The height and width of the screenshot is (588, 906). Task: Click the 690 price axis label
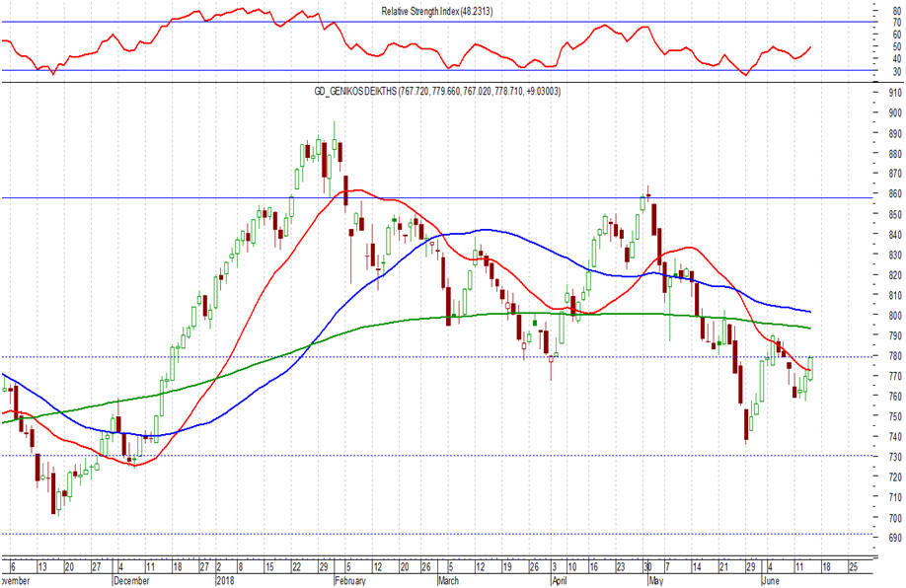pyautogui.click(x=895, y=538)
